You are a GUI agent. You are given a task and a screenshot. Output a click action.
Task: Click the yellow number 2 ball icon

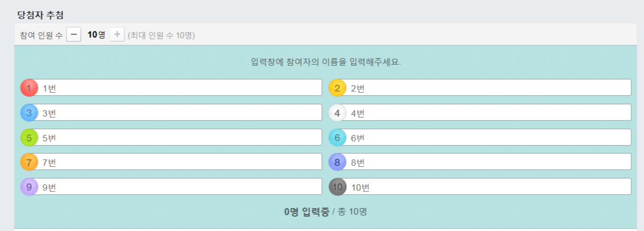click(x=337, y=87)
